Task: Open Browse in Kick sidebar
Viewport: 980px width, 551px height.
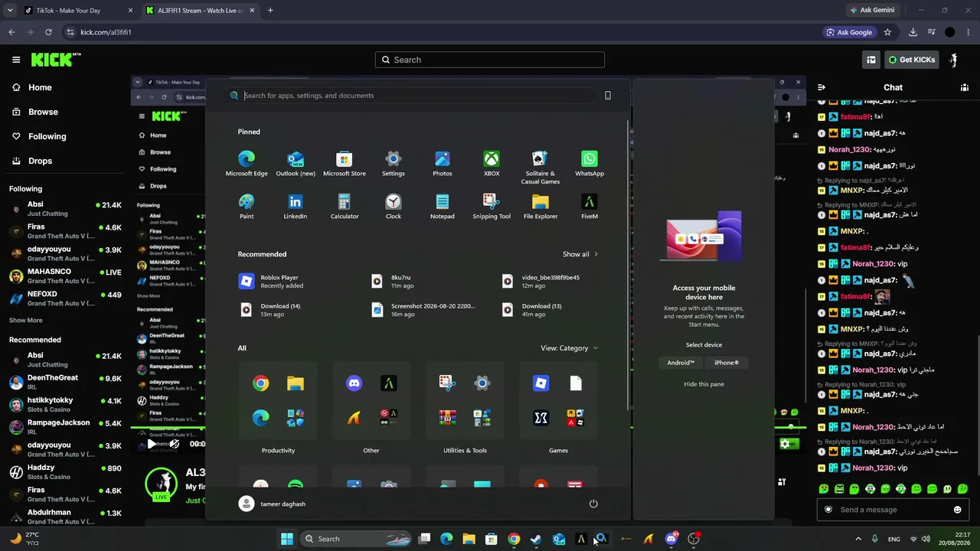Action: click(x=35, y=112)
